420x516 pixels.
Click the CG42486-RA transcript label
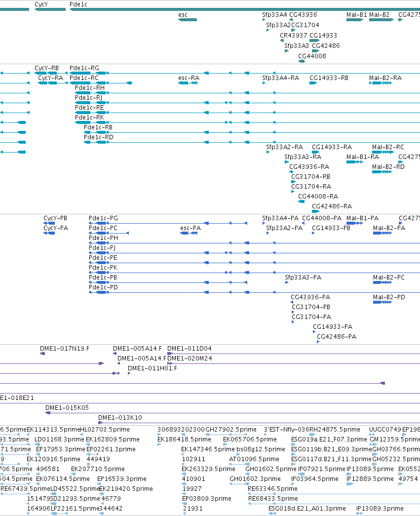[x=332, y=206]
